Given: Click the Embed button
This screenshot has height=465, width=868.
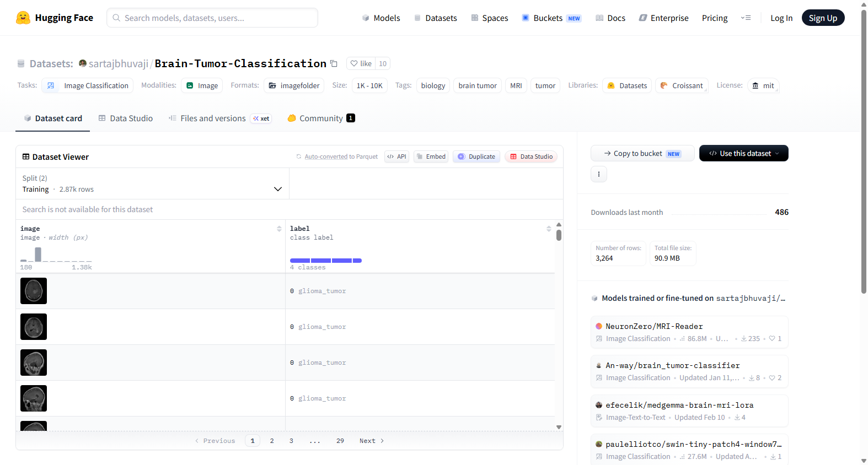Looking at the screenshot, I should [431, 156].
